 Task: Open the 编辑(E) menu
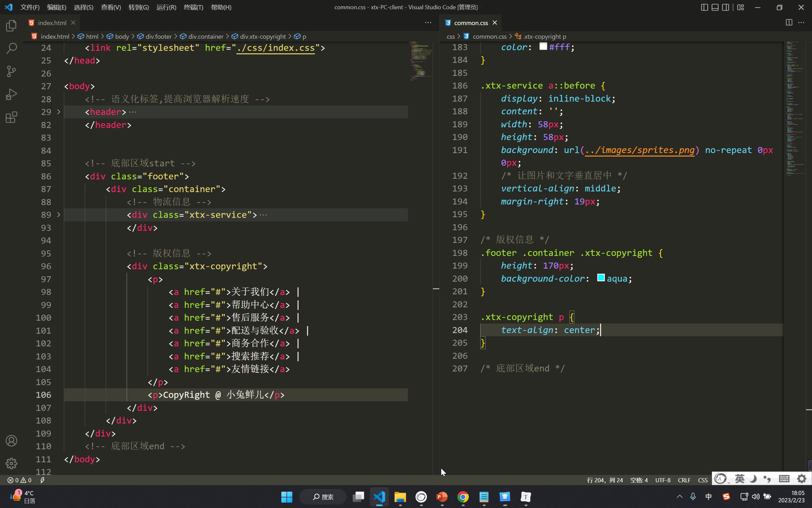[57, 7]
